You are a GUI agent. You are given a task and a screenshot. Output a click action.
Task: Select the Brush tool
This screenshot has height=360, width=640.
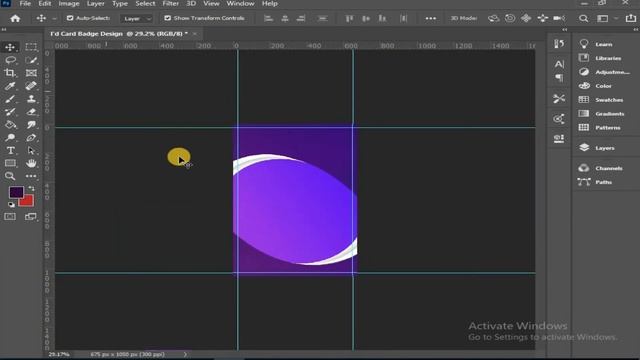coord(10,99)
